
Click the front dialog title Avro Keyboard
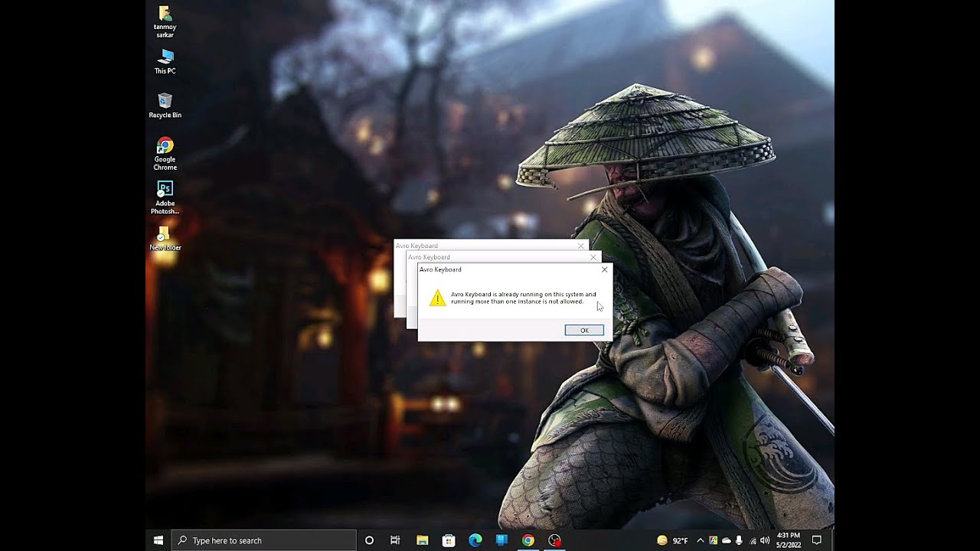click(440, 269)
